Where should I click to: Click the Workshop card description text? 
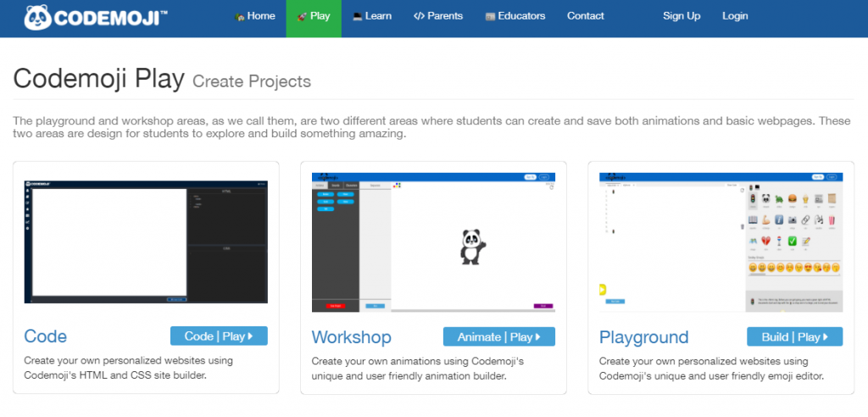418,369
